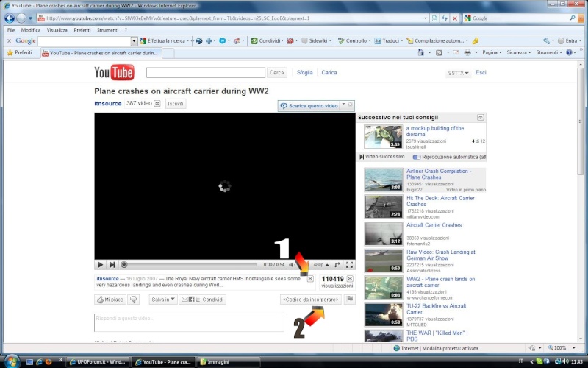Viewport: 588px width, 368px height.
Task: Open the Visualizza menu
Action: [x=57, y=30]
